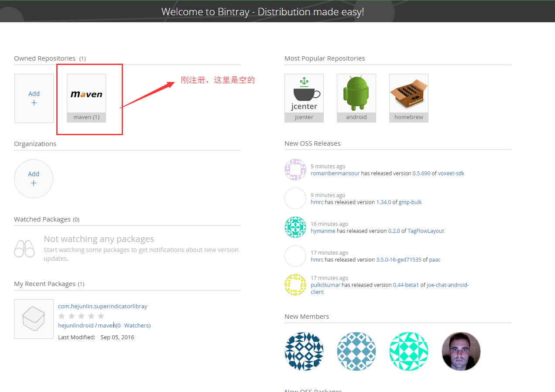Click the Owned Repositories heading
The image size is (555, 392).
(45, 58)
